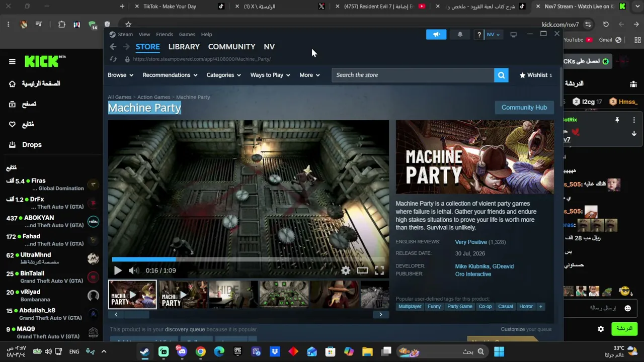Toggle theater mode on the trailer

(x=362, y=270)
